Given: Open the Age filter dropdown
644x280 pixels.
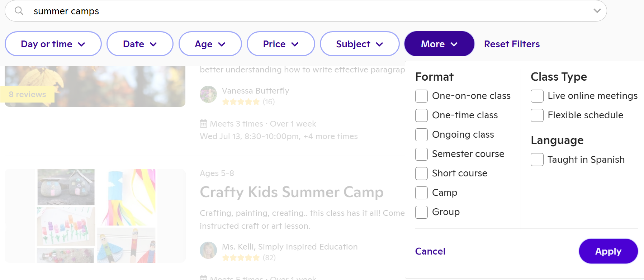Looking at the screenshot, I should click(x=210, y=44).
